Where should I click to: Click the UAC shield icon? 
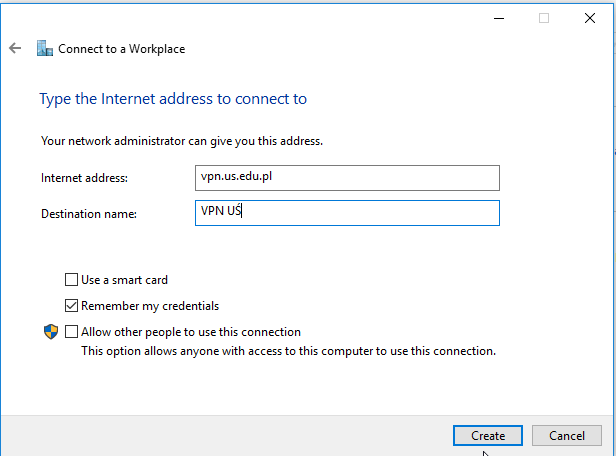point(51,332)
